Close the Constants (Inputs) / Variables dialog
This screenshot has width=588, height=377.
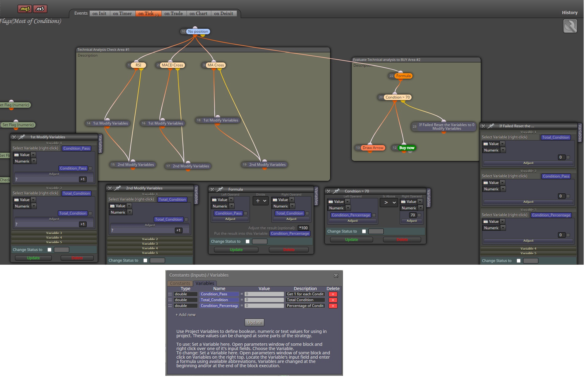[x=336, y=276]
